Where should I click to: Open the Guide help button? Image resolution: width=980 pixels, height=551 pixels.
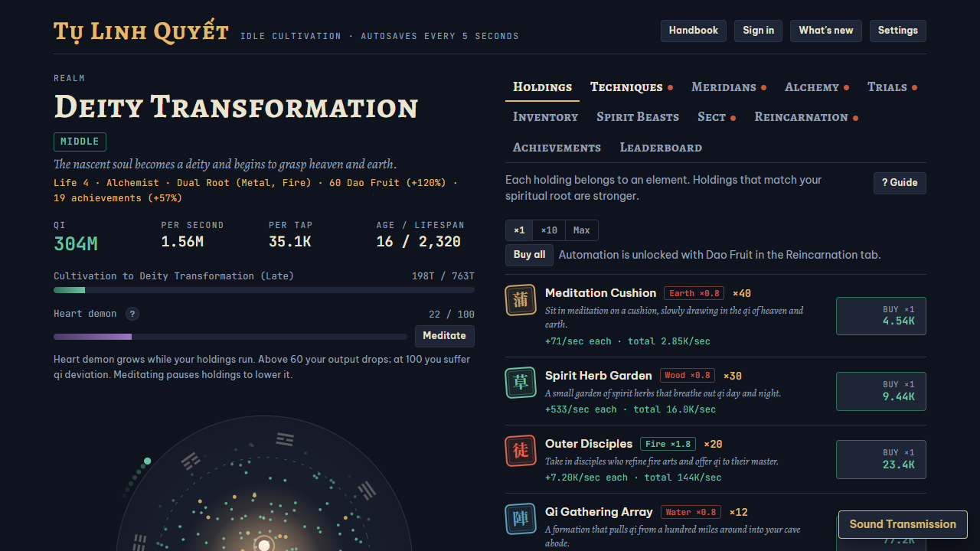click(x=900, y=183)
